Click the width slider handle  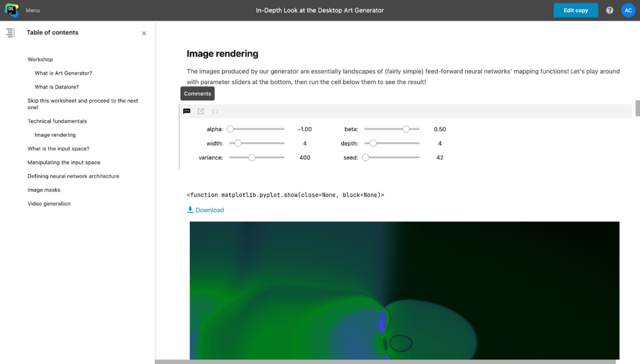pos(238,143)
